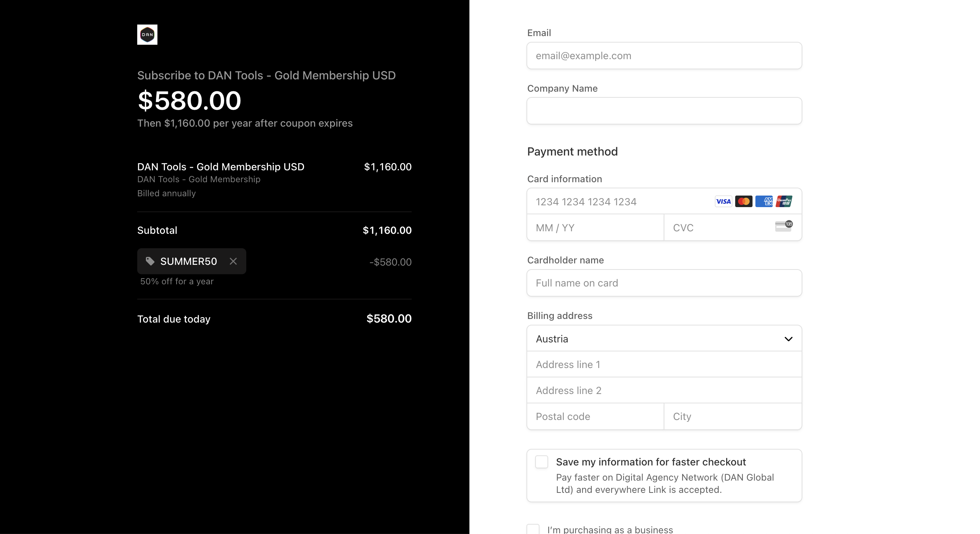
Task: Focus the Email input field
Action: [664, 56]
